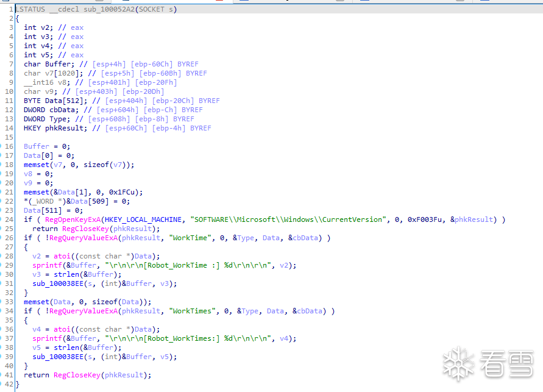Image resolution: width=543 pixels, height=392 pixels.
Task: Click sprintf on line 37
Action: (x=48, y=338)
